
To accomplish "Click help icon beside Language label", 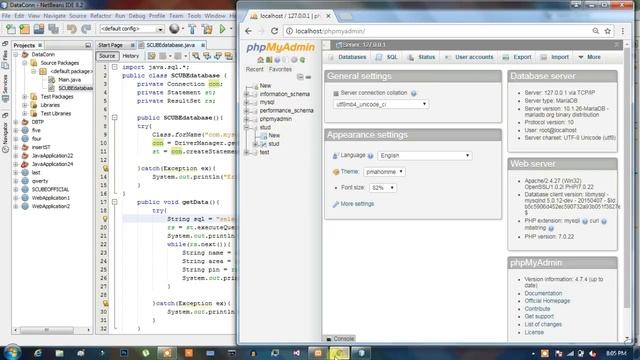I will click(371, 156).
